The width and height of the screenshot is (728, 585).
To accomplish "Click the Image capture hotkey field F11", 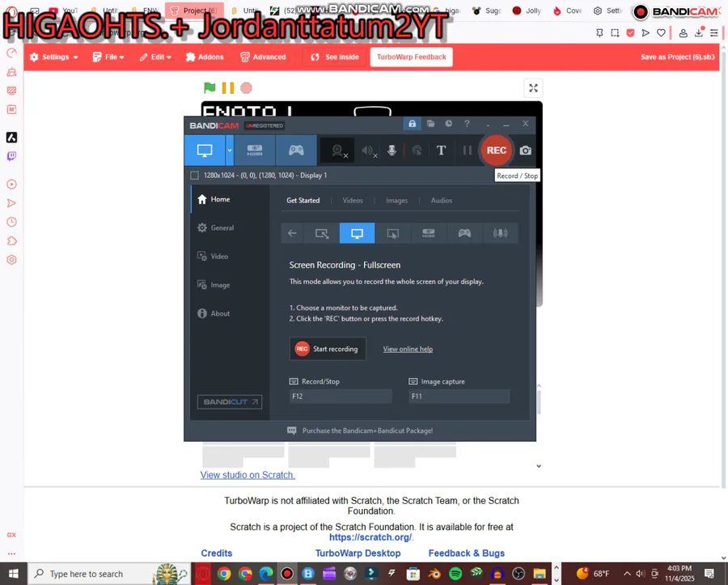I will click(x=459, y=396).
